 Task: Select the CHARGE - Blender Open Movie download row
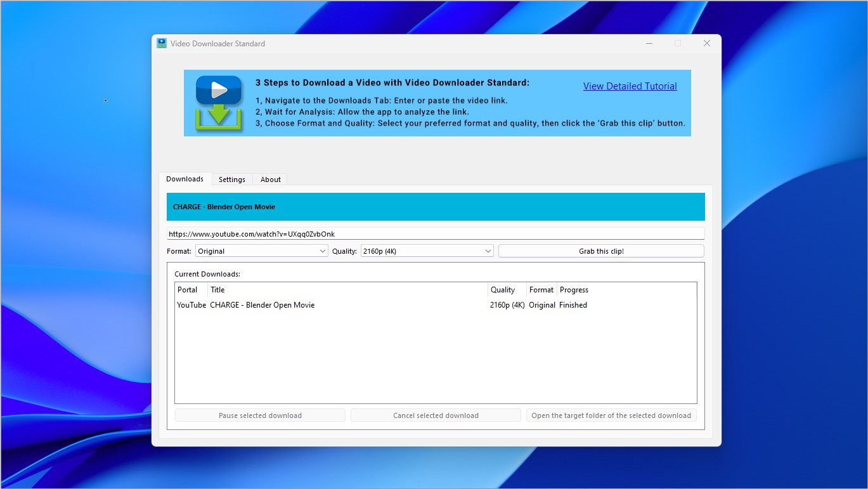pos(317,305)
